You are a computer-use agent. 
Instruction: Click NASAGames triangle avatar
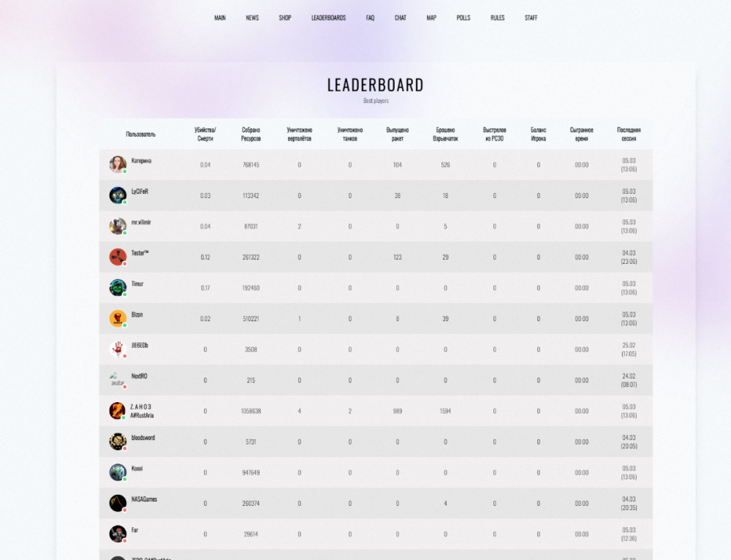(x=118, y=503)
